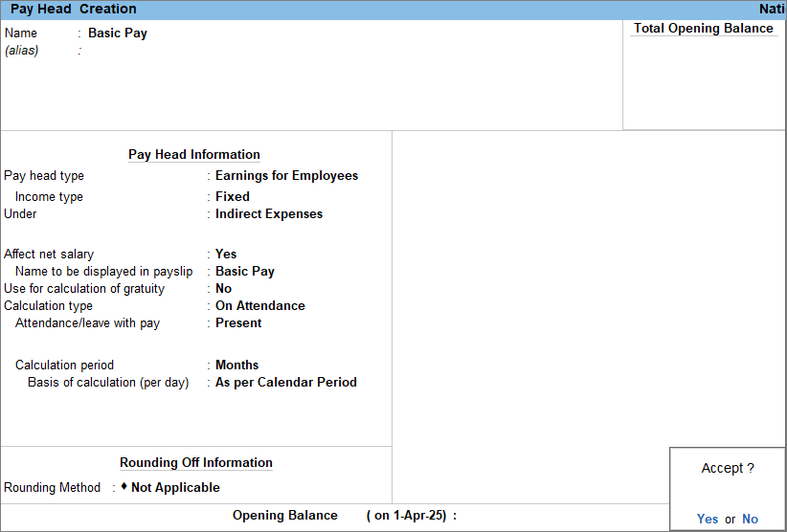Click No in the Accept prompt

750,519
